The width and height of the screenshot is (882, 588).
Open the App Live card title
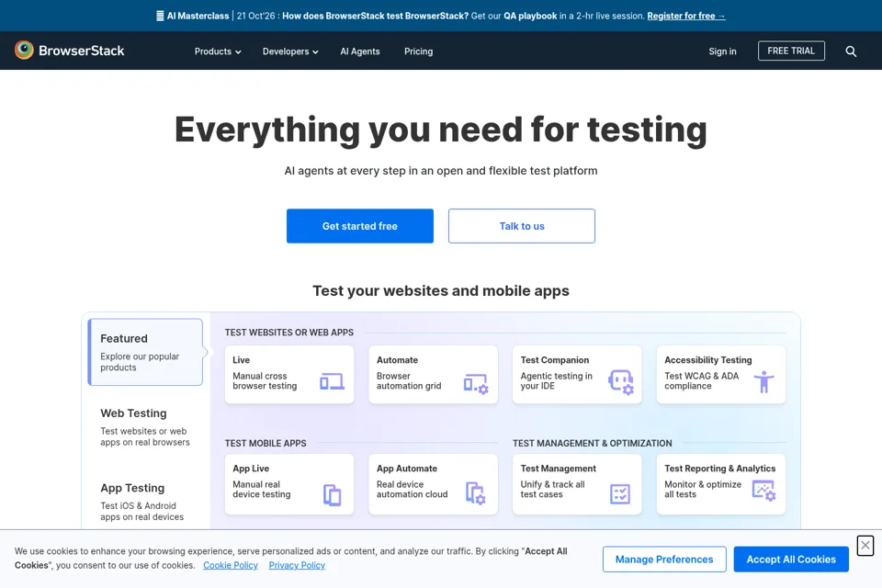pos(251,469)
